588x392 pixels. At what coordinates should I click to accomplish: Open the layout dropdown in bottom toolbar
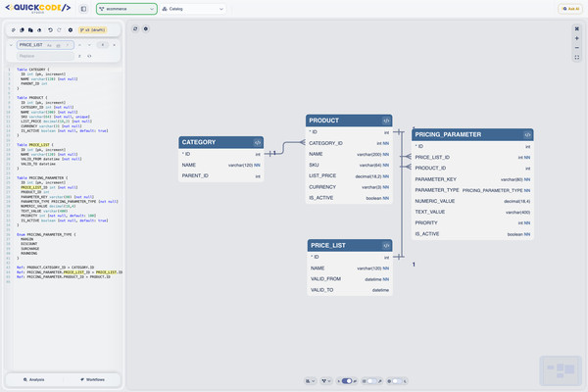pos(310,381)
